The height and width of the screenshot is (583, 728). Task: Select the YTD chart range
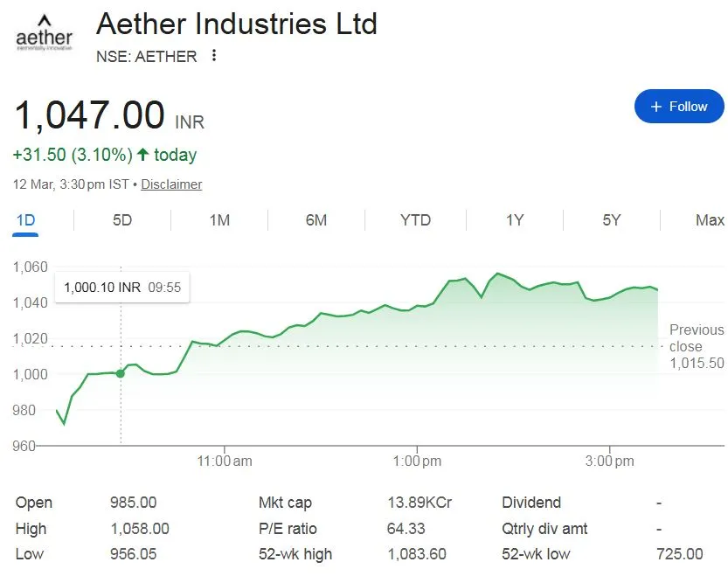point(415,220)
